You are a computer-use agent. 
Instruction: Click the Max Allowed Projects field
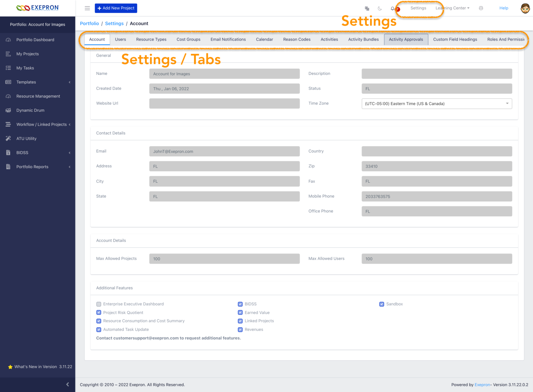coord(225,259)
